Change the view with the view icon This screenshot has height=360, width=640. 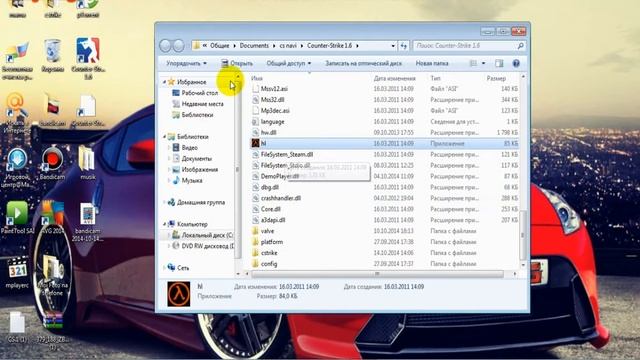pyautogui.click(x=473, y=63)
